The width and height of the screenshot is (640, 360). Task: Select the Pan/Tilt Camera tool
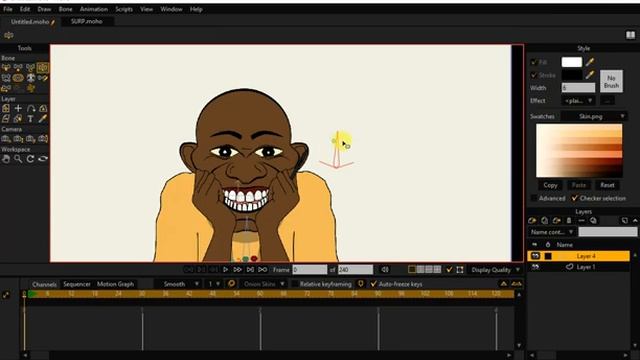43,139
